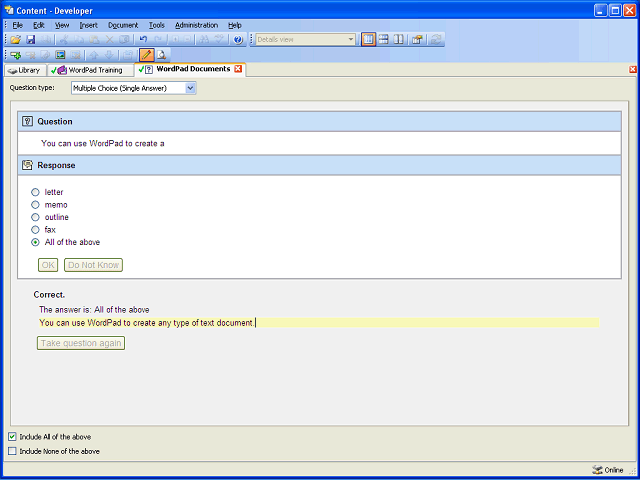Click the Delete X toolbar icon

109,40
